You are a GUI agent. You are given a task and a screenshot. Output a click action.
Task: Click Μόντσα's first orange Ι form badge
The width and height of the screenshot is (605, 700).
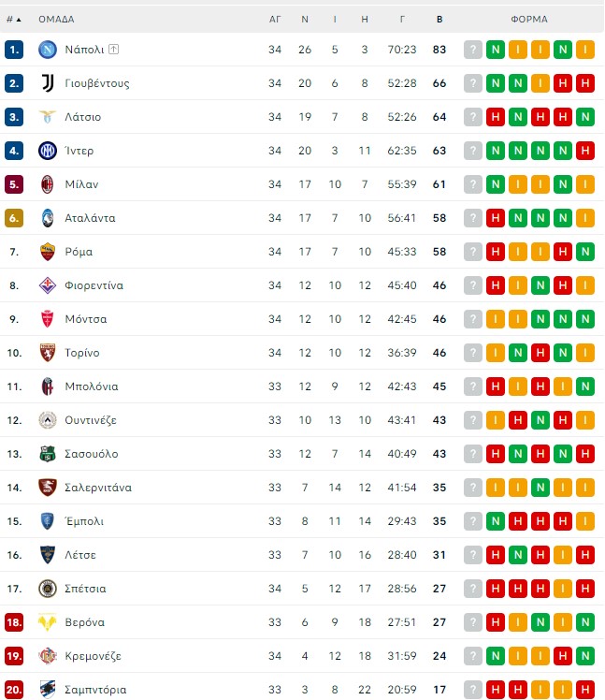coord(496,319)
